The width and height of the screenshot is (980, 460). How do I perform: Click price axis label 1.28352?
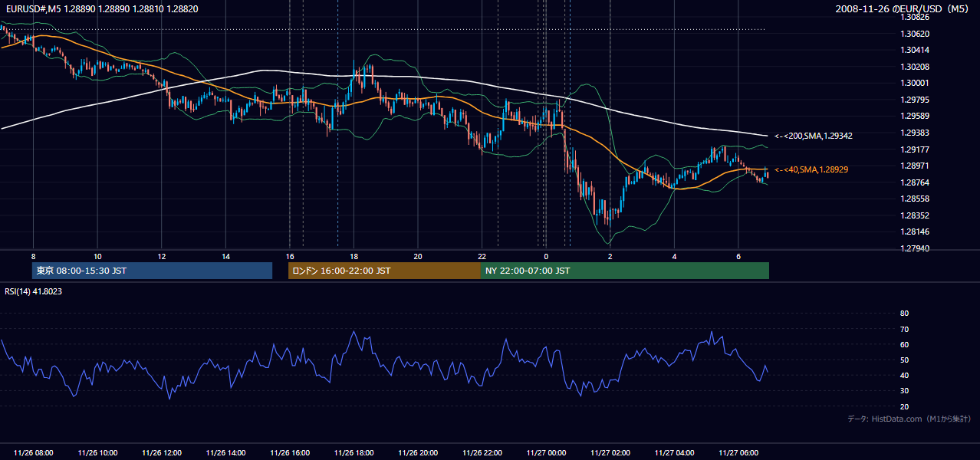[916, 215]
